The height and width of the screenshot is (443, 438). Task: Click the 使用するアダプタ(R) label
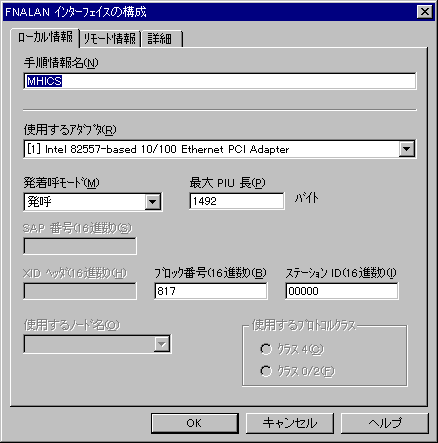(70, 129)
